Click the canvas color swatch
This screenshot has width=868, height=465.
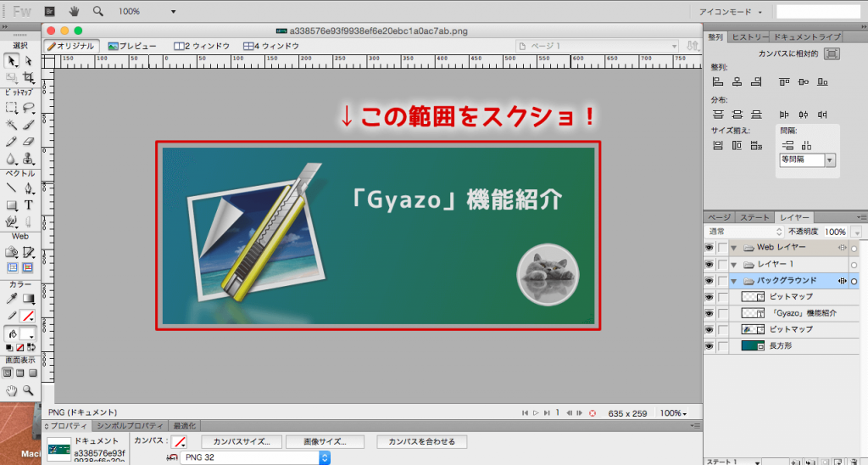pos(180,441)
